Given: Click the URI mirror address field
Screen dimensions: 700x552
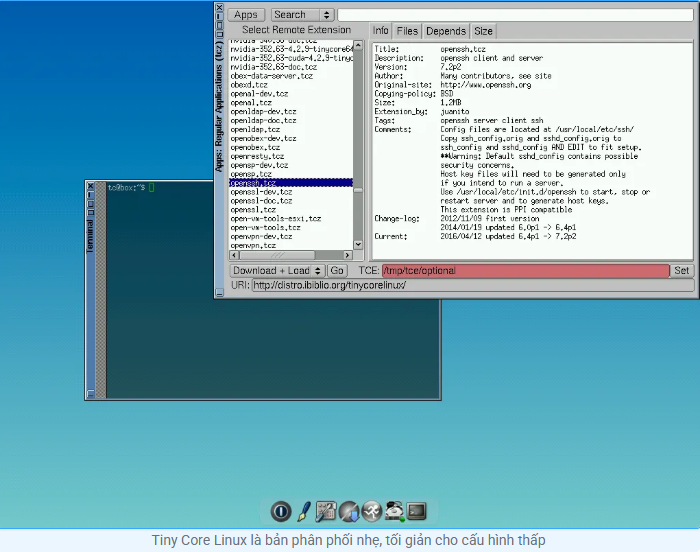Looking at the screenshot, I should (473, 285).
